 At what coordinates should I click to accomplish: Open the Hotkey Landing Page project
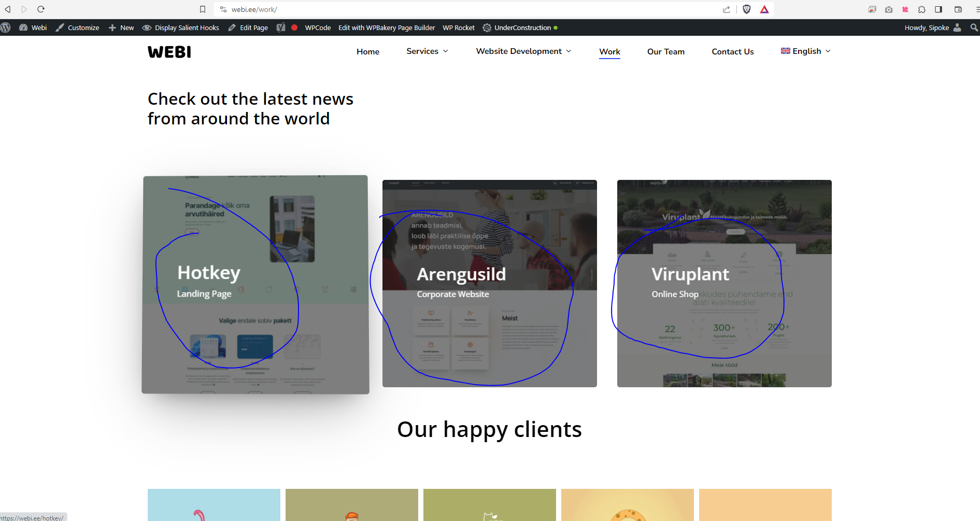(255, 285)
